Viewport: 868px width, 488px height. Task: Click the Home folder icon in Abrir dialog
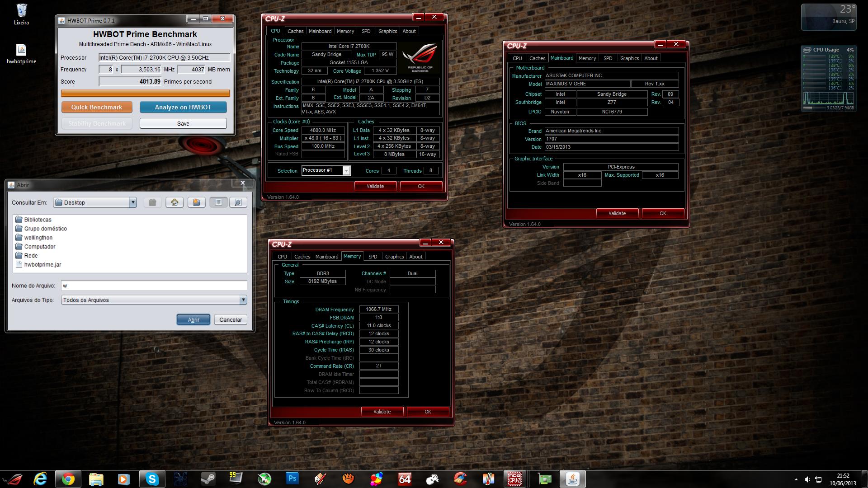click(175, 202)
